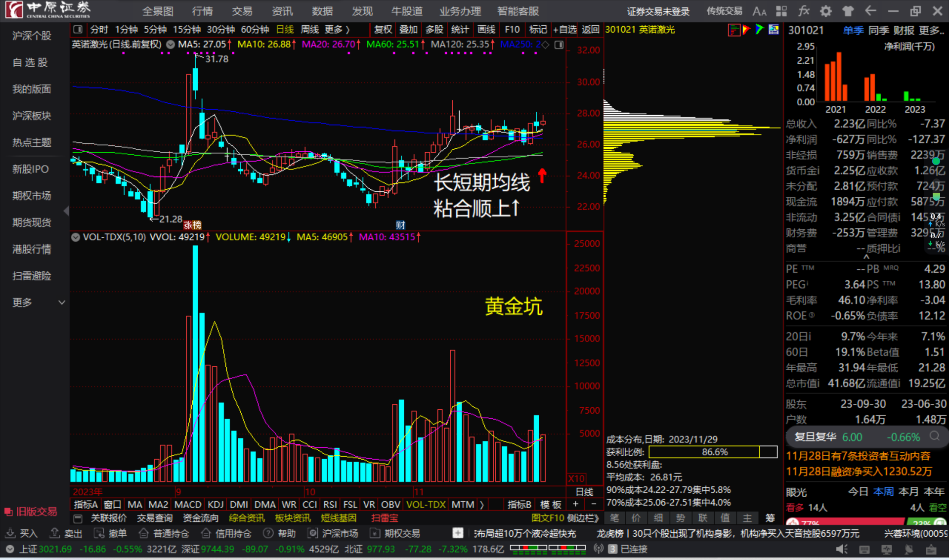Collapse the left sidebar using the arrow handle
Screen dimensions: 949x560
pyautogui.click(x=66, y=211)
